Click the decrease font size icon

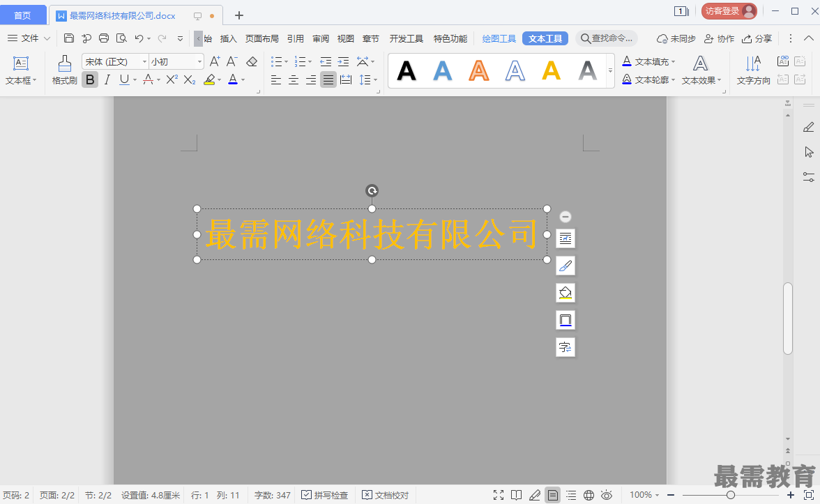tap(232, 61)
